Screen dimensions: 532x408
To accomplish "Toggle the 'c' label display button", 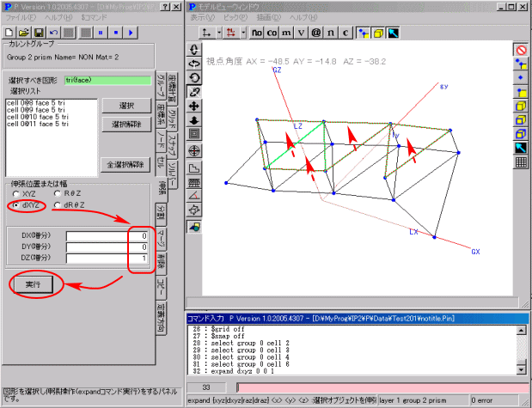I will (x=345, y=33).
